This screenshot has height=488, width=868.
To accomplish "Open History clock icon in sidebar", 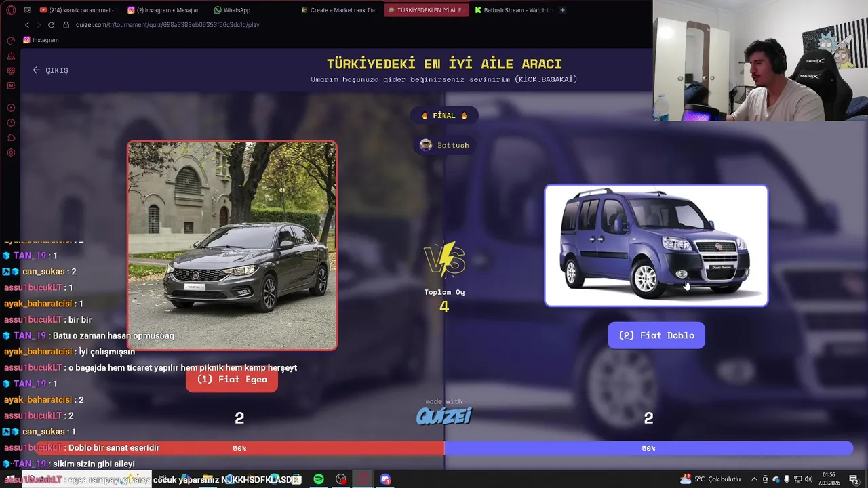I will pyautogui.click(x=11, y=123).
